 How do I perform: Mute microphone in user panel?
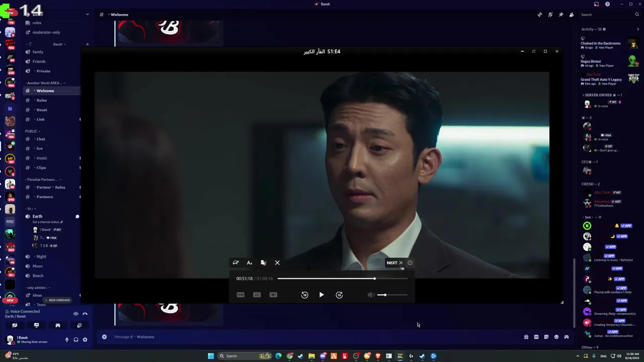[x=66, y=340]
